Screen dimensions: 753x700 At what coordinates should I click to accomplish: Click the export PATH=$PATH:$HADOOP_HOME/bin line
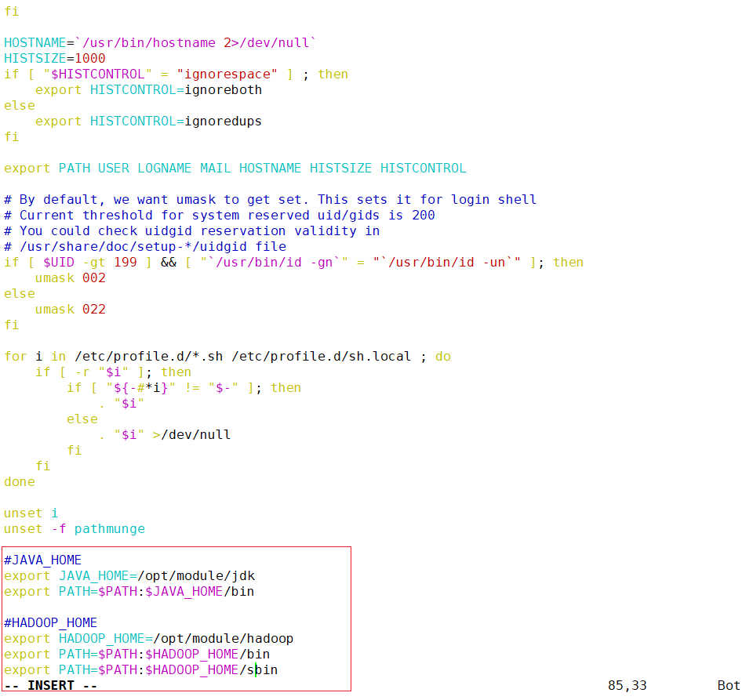pos(136,655)
